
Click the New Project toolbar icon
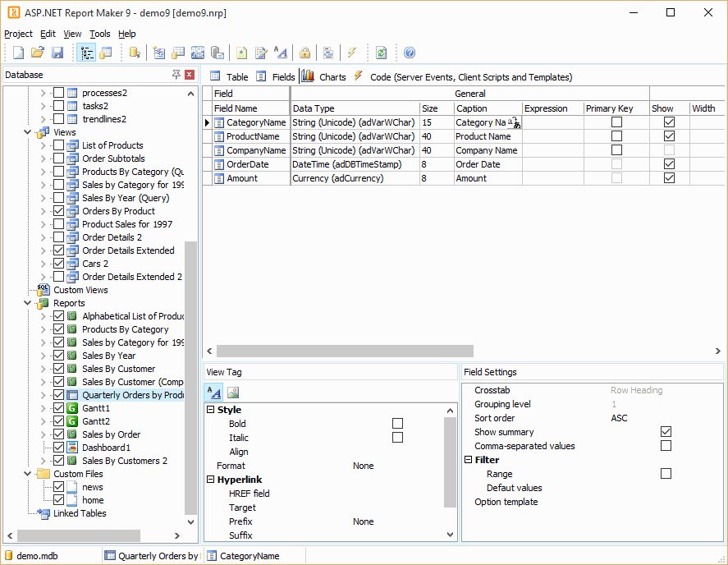click(x=18, y=53)
